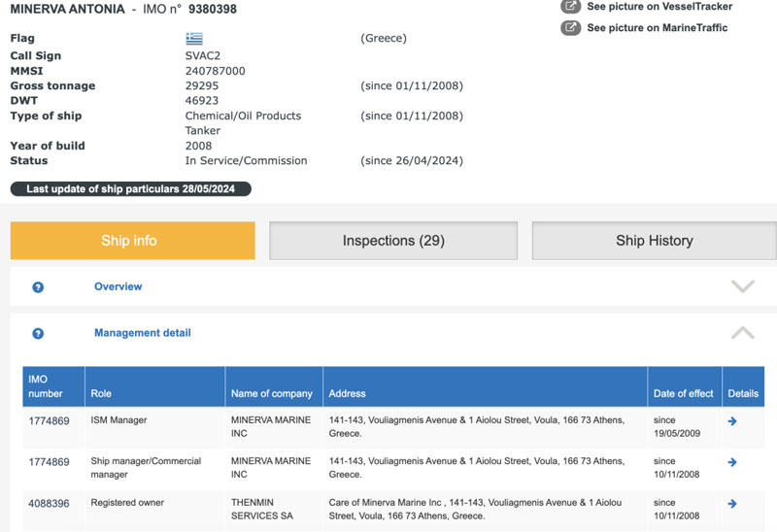This screenshot has width=777, height=532.
Task: Click the 'Name of company' column header
Action: (x=274, y=386)
